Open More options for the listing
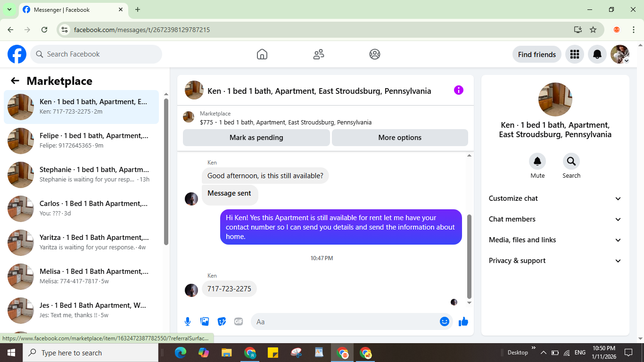 400,138
